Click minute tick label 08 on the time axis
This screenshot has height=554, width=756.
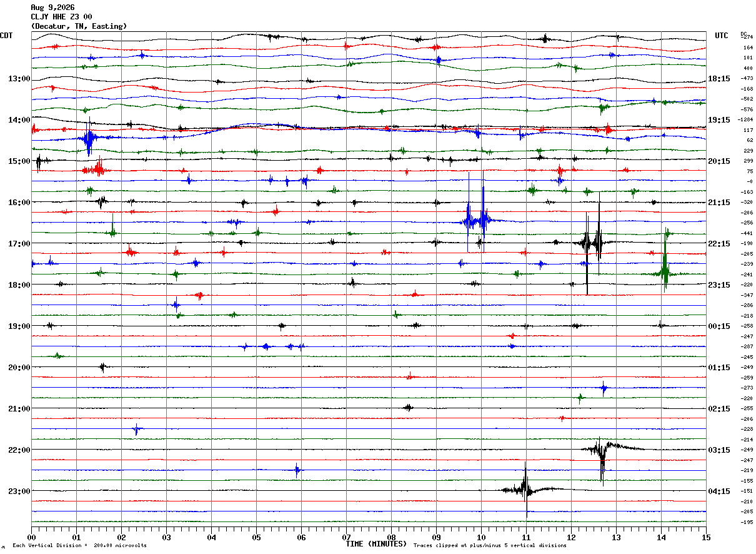click(391, 537)
